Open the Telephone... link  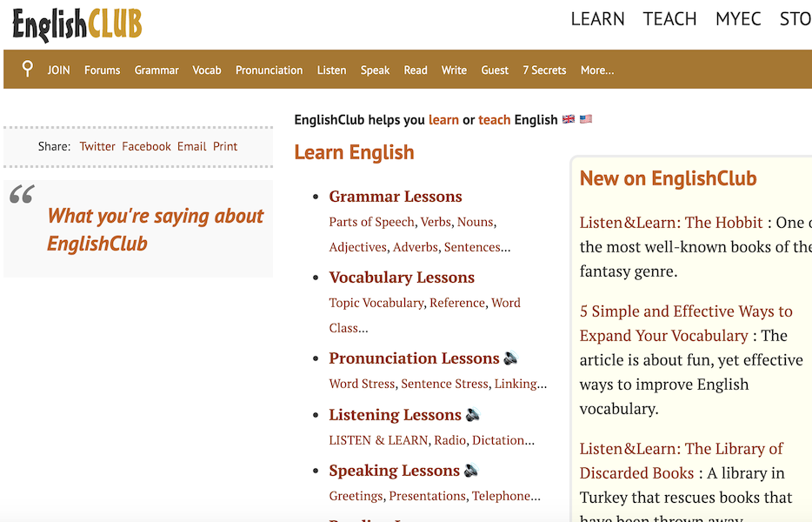coord(506,496)
